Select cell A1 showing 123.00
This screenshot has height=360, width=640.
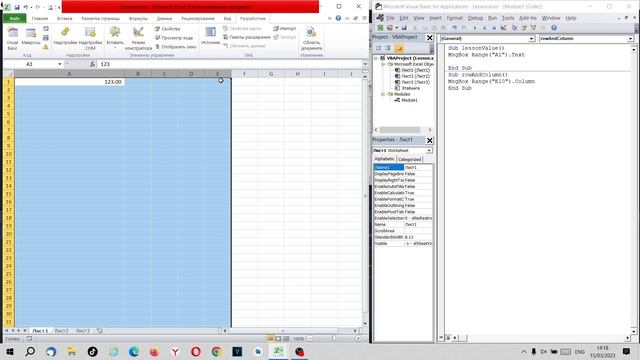click(x=69, y=82)
